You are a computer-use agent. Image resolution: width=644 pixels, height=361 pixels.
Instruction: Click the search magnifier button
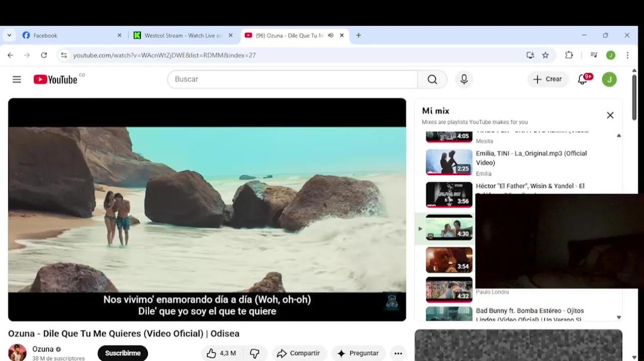point(432,79)
